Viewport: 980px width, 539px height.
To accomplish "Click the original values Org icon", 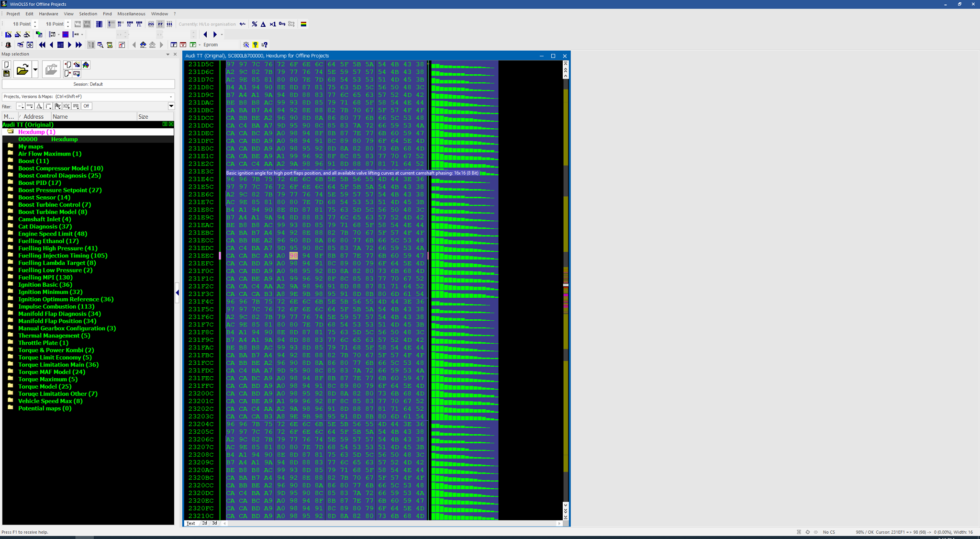I will (282, 24).
